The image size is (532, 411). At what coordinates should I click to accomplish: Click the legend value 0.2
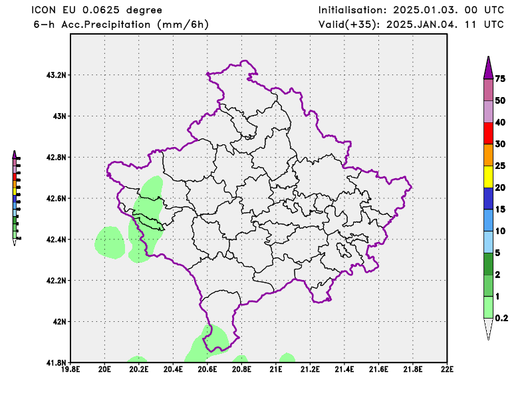click(x=501, y=318)
